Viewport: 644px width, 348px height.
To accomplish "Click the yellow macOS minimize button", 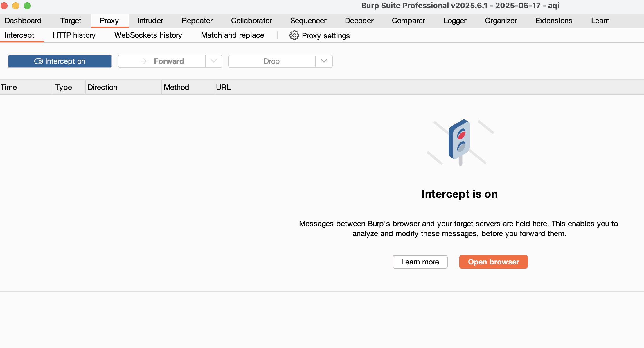I will click(x=16, y=6).
